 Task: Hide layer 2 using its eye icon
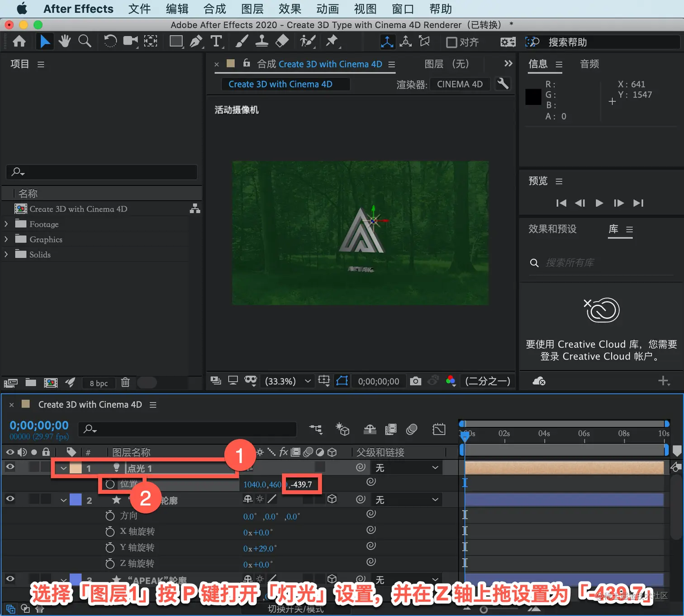10,499
